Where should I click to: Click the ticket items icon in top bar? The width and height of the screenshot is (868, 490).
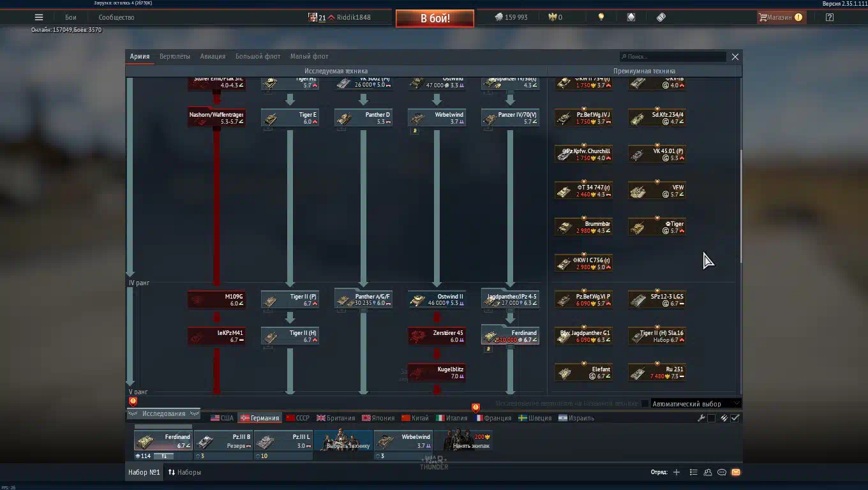click(x=661, y=17)
